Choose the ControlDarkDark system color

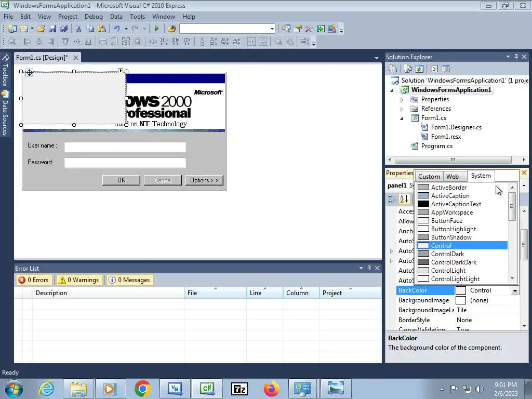(x=462, y=262)
